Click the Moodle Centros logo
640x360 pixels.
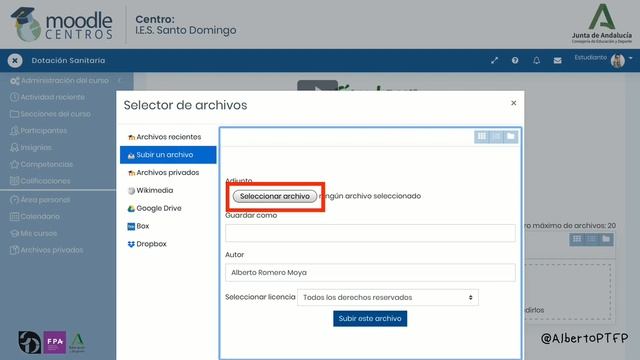point(61,24)
